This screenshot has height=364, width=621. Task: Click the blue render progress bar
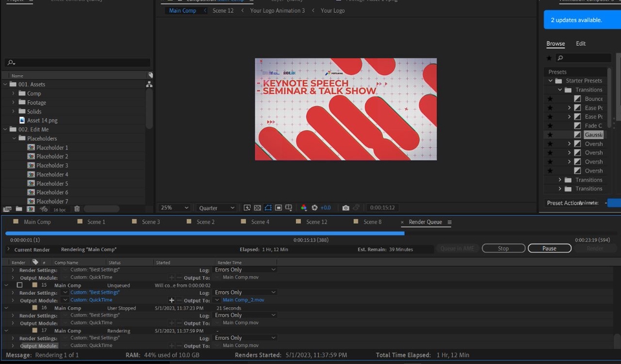204,233
